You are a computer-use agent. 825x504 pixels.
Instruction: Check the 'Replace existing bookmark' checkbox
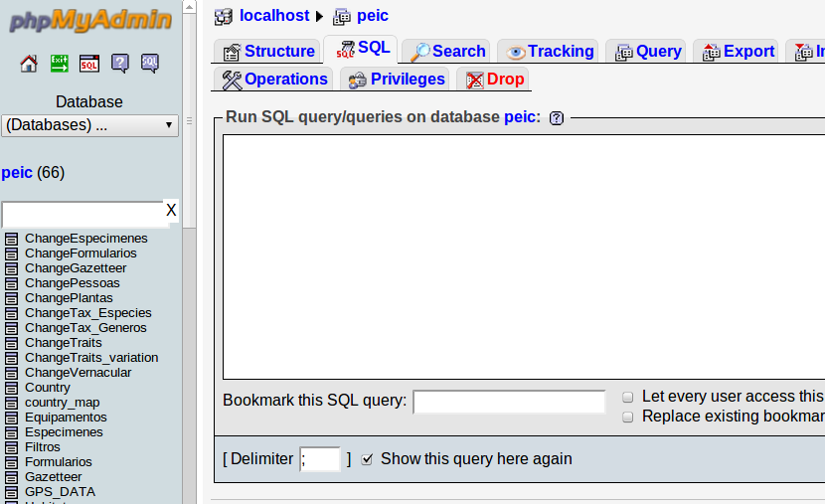pos(627,418)
